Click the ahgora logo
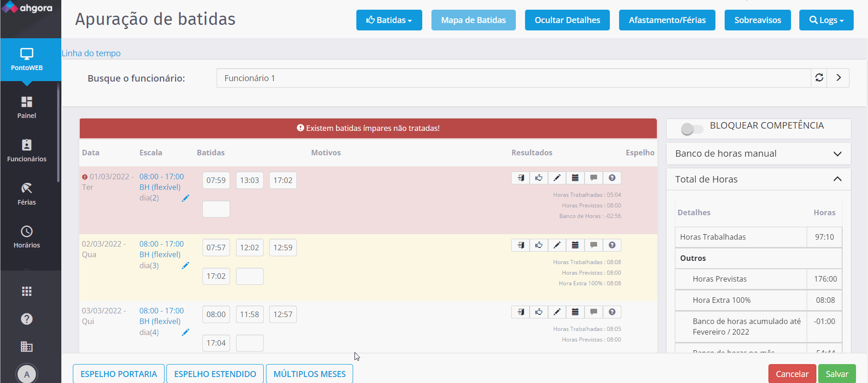The width and height of the screenshot is (868, 383). [27, 8]
